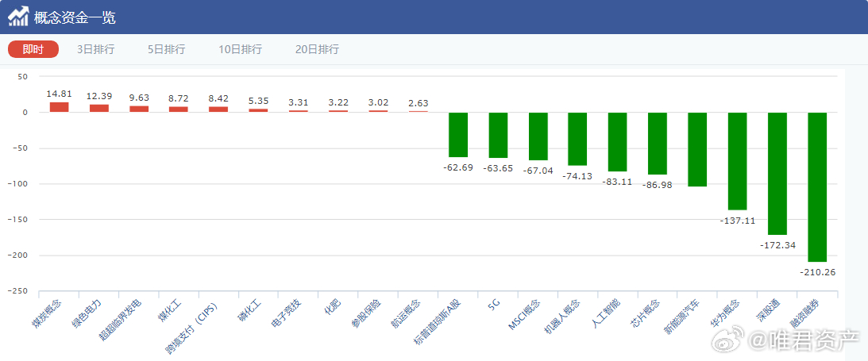Screen dimensions: 868x361
Task: Click the chart logo icon in header
Action: pos(19,17)
